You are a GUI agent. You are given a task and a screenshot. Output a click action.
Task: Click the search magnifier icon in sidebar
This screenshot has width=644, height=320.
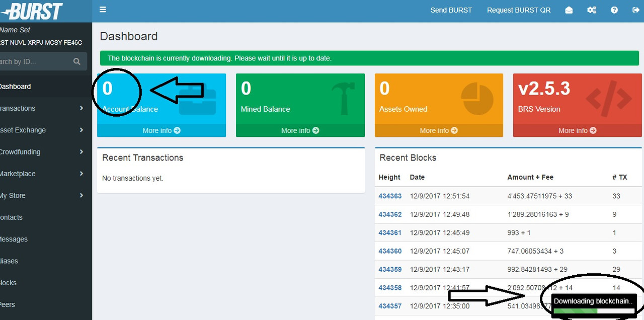[x=77, y=61]
